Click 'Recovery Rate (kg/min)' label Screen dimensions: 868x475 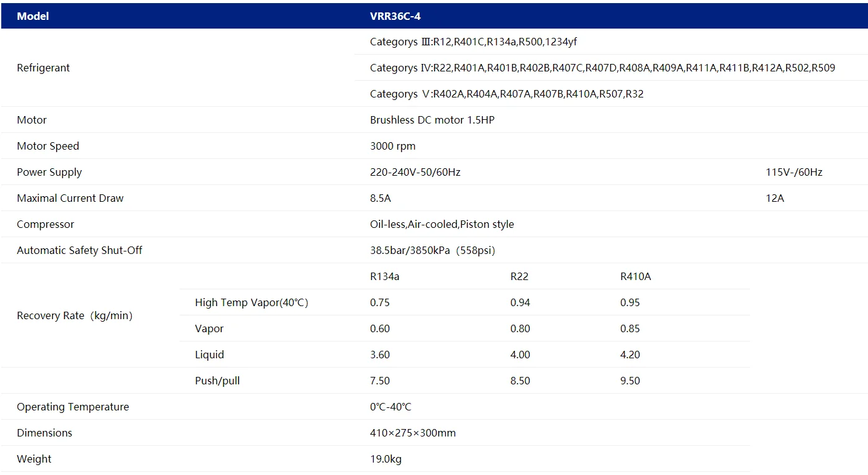(x=75, y=315)
